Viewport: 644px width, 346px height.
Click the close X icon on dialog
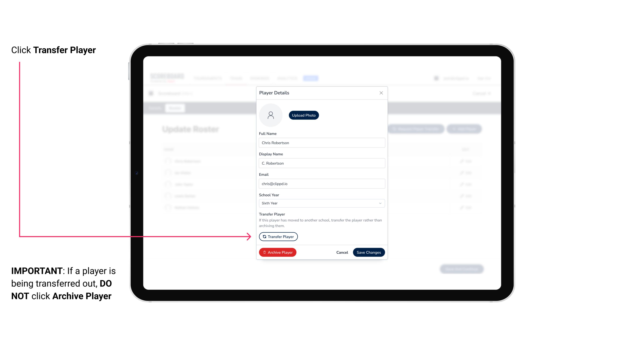(381, 93)
